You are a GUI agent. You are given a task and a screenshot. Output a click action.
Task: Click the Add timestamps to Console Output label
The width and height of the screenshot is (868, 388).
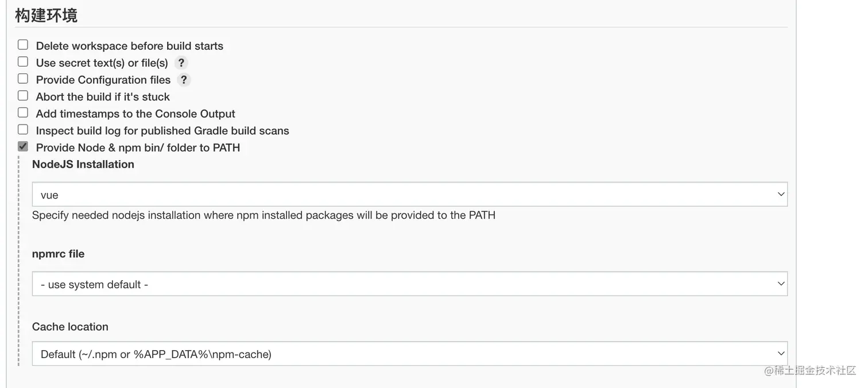click(x=135, y=114)
